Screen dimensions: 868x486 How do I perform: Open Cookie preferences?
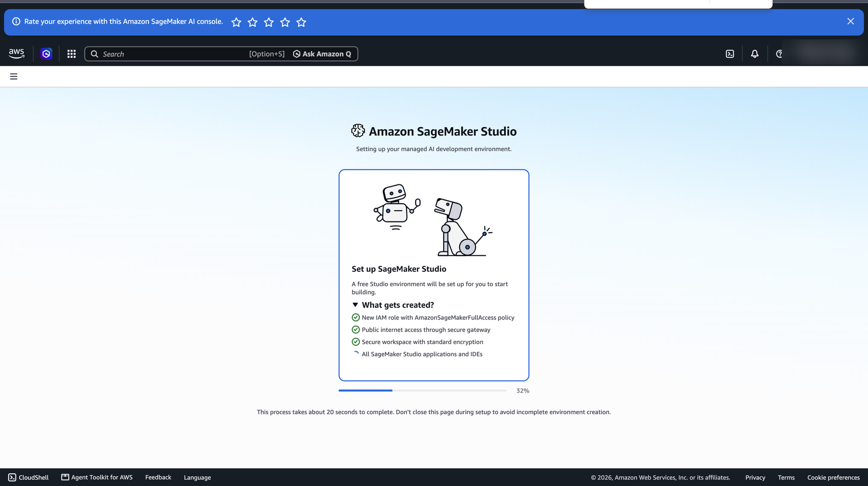pyautogui.click(x=833, y=477)
